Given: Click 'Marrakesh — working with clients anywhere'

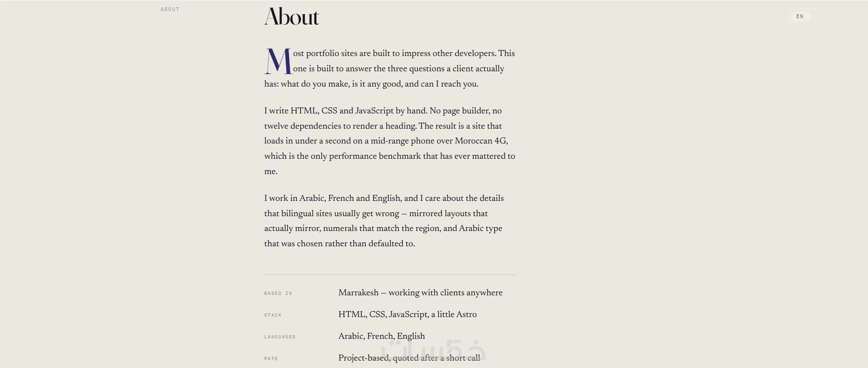Looking at the screenshot, I should 421,293.
